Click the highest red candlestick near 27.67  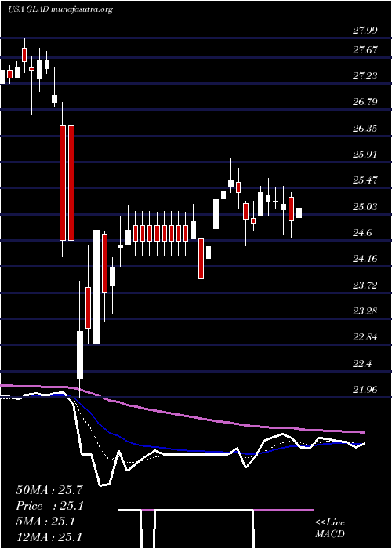(24, 55)
